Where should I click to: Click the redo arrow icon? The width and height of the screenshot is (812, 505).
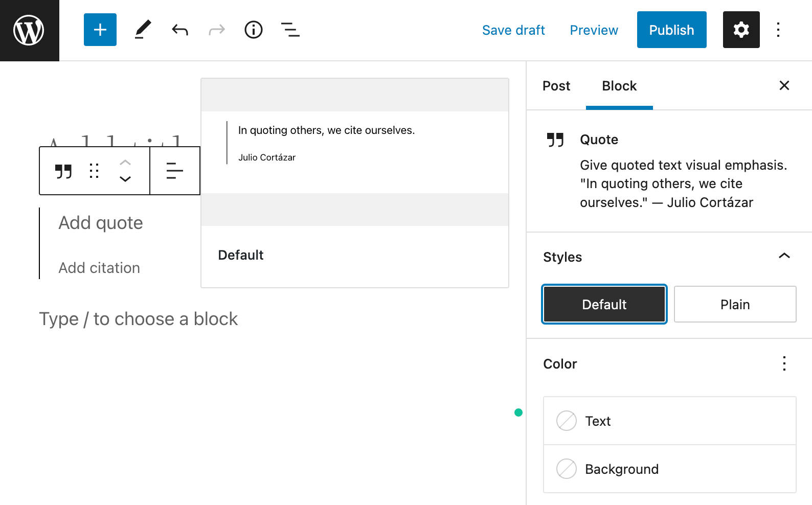[217, 30]
